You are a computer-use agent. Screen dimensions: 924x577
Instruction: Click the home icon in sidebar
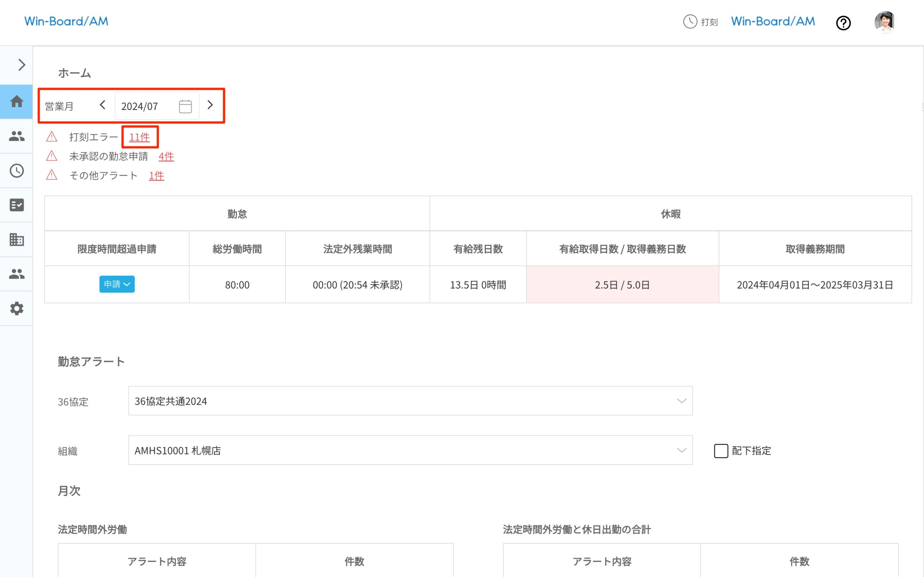(x=16, y=101)
